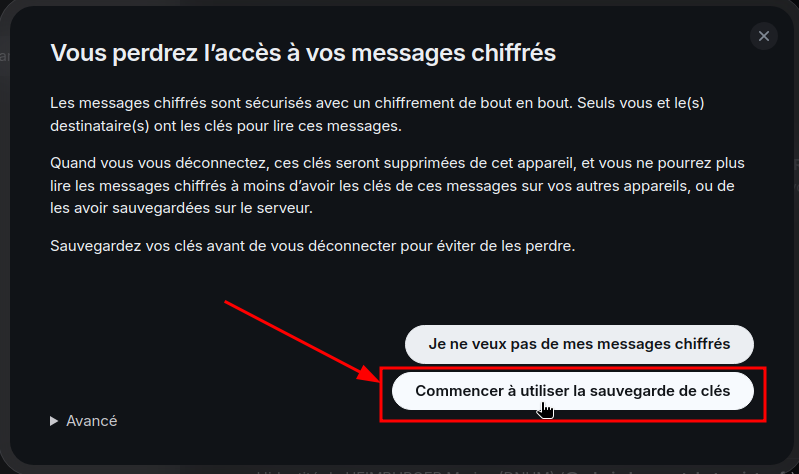The image size is (799, 474).
Task: Choose 'Je ne veux pas de mes messages chiffrés'
Action: pyautogui.click(x=579, y=344)
